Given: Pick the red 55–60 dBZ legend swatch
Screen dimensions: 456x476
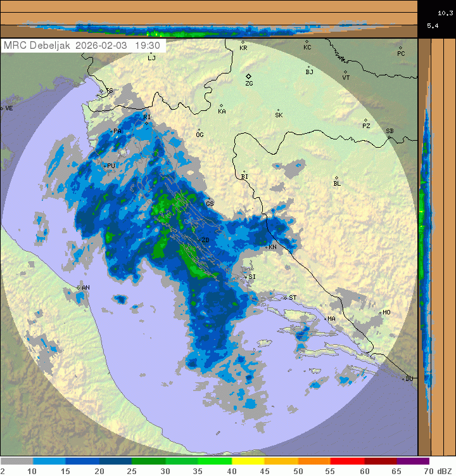Looking at the screenshot, I should [347, 461].
